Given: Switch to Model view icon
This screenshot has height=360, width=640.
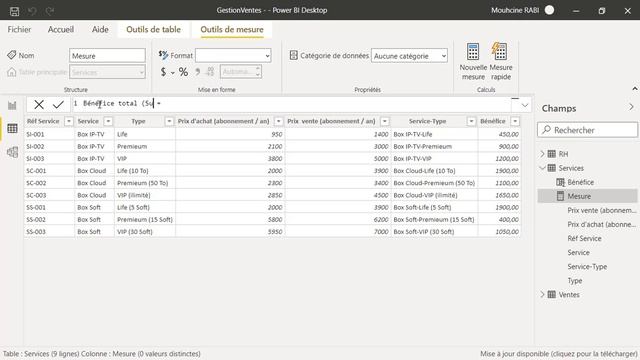Looking at the screenshot, I should tap(12, 152).
